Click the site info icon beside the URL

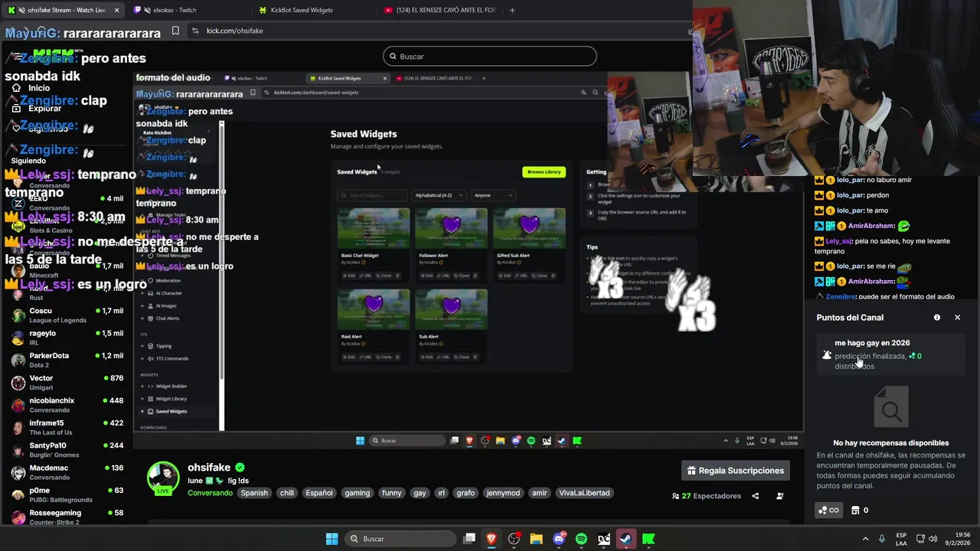click(x=195, y=31)
